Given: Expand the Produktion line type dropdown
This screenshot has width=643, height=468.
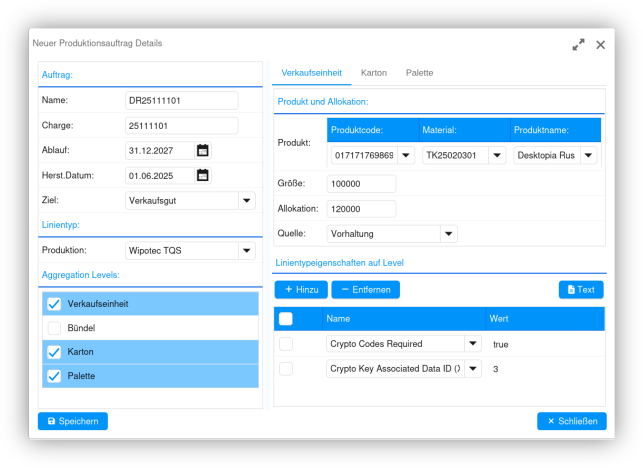Looking at the screenshot, I should (x=247, y=251).
